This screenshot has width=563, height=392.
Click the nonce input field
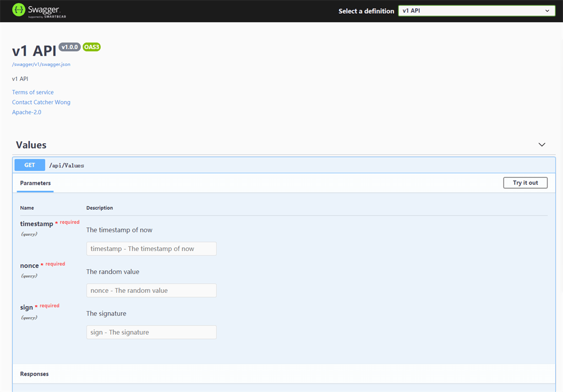pyautogui.click(x=151, y=290)
